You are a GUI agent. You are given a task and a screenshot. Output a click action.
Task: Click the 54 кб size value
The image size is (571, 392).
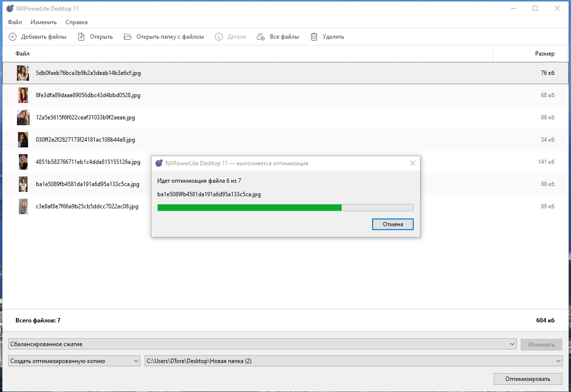tap(547, 140)
